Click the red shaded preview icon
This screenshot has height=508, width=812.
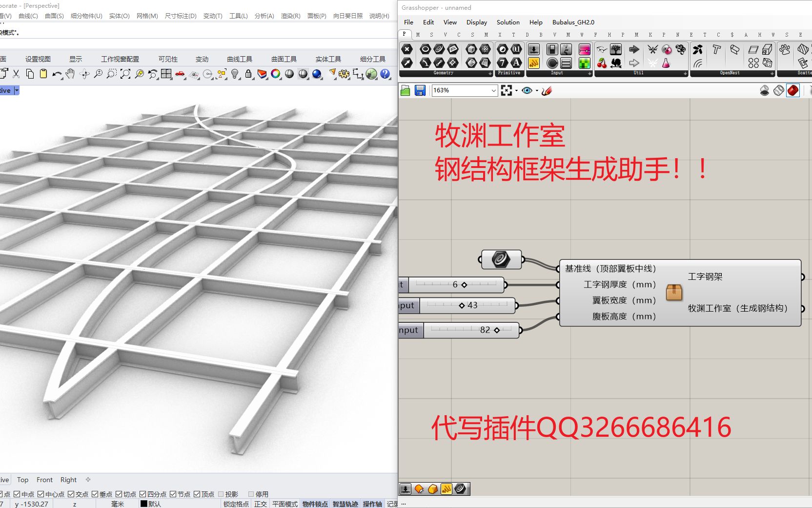[793, 90]
